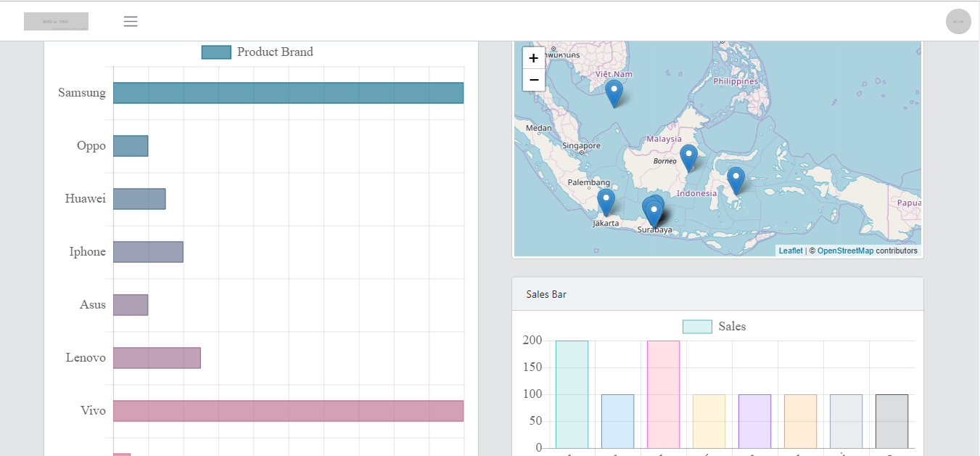Viewport: 980px width, 456px height.
Task: Select the map marker on Borneo
Action: tap(688, 158)
